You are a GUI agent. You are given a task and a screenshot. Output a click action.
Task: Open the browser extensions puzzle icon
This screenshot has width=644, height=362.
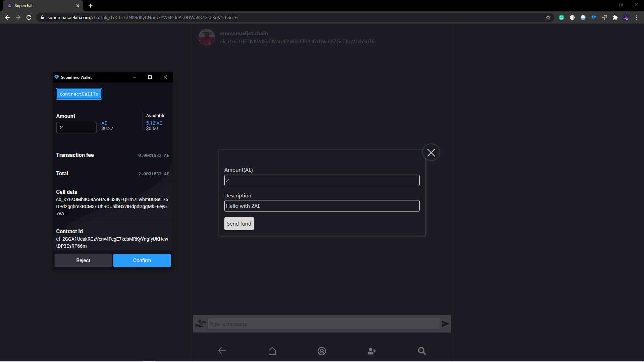615,17
